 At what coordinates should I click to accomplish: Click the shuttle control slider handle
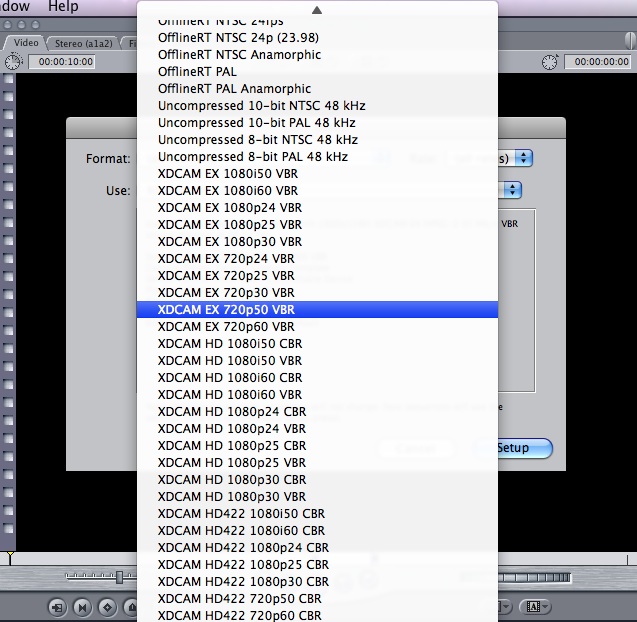click(119, 577)
